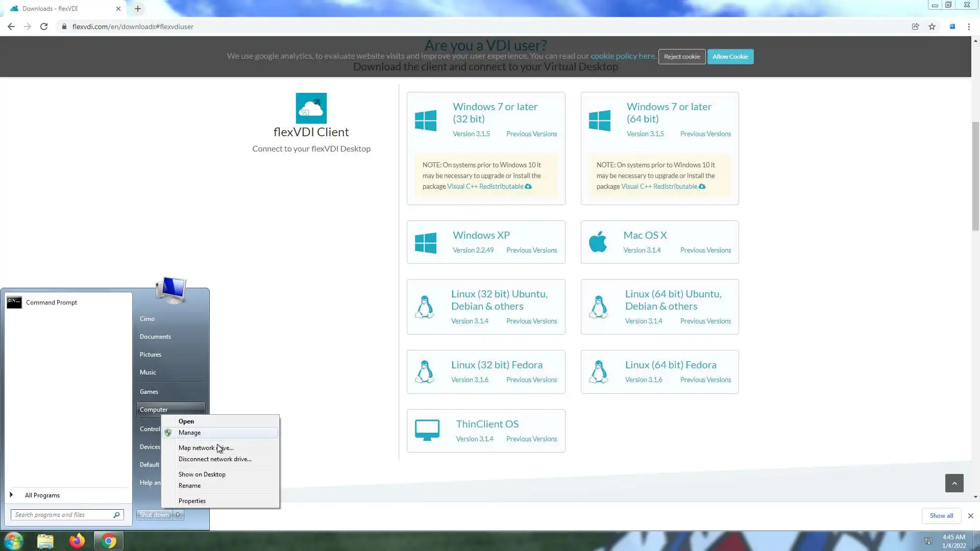Click the flexVDI Client cloud logo

coord(311,108)
